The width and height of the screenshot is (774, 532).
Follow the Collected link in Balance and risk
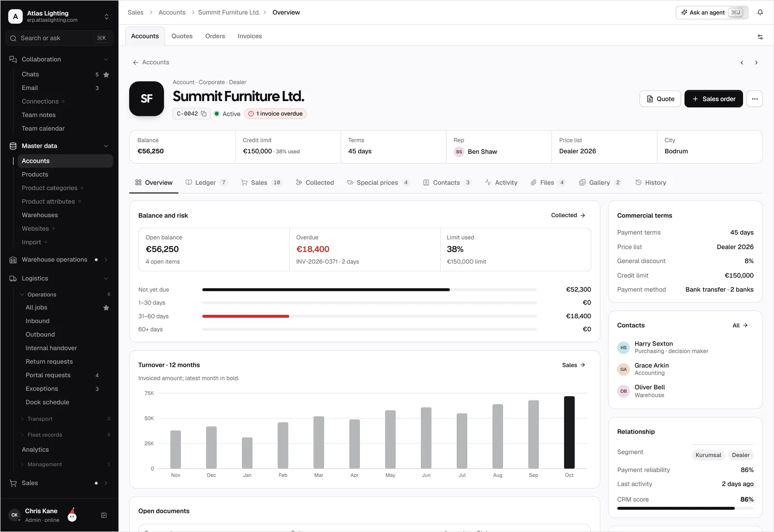click(568, 215)
